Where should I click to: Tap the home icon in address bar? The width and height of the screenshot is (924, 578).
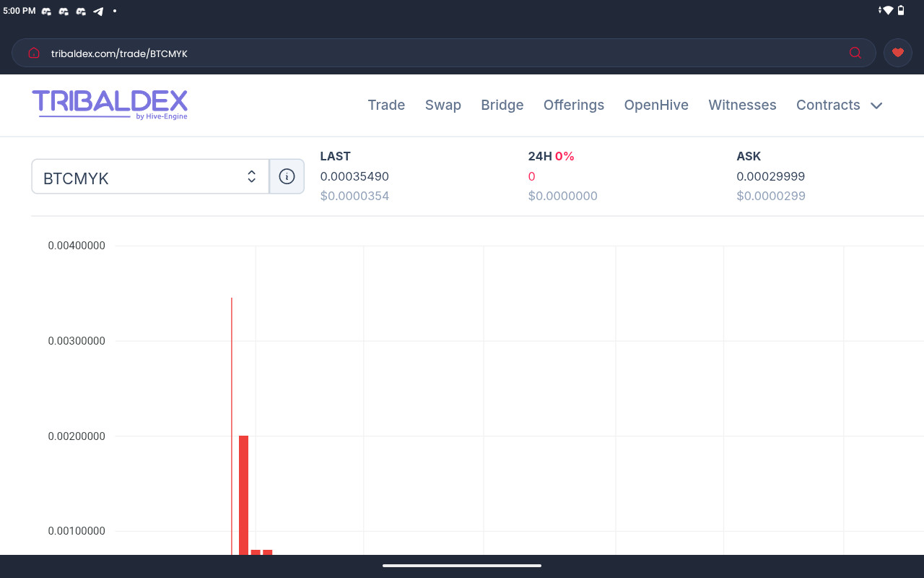click(x=33, y=53)
